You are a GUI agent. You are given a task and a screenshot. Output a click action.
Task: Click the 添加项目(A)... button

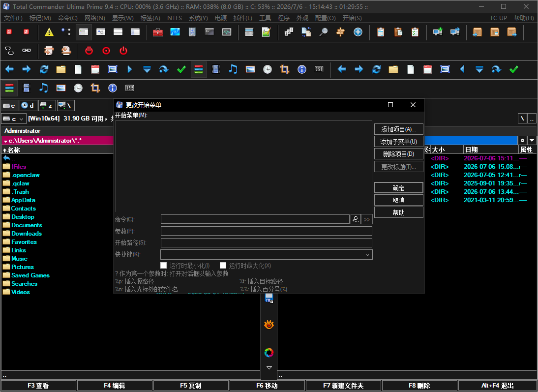click(398, 129)
